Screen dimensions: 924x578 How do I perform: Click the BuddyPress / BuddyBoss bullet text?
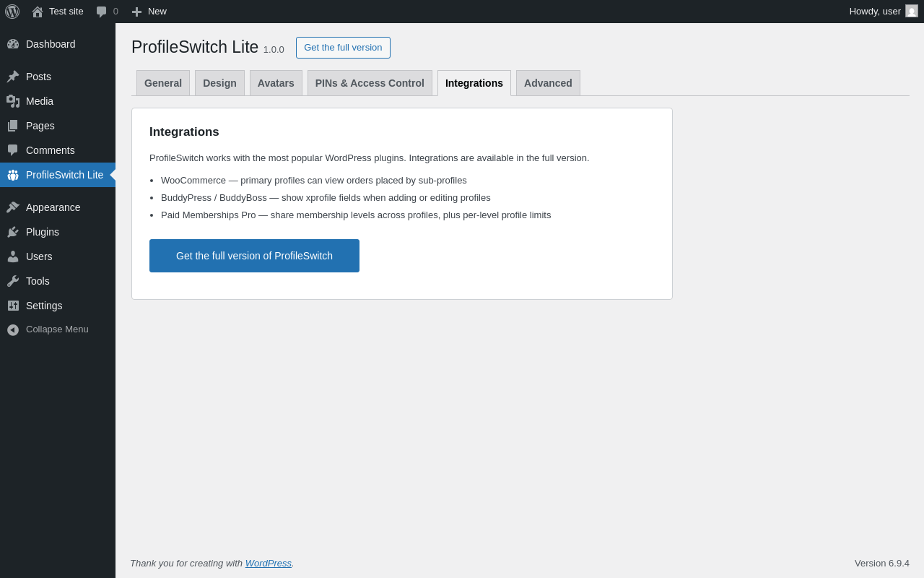point(326,198)
